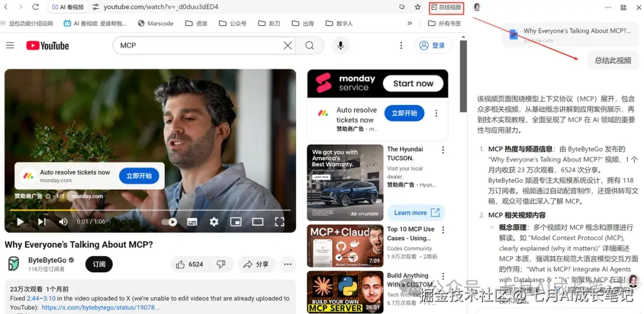The height and width of the screenshot is (314, 644).
Task: Click the 分享 share button
Action: click(256, 265)
